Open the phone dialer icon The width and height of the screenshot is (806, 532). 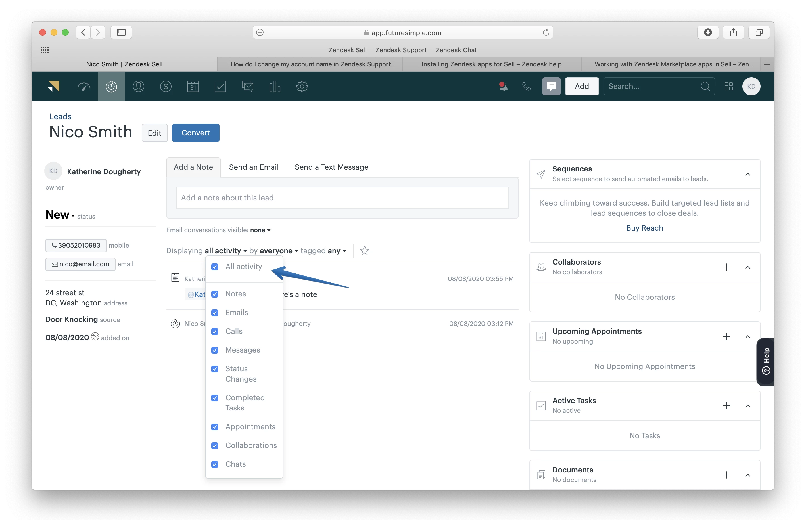(x=526, y=87)
